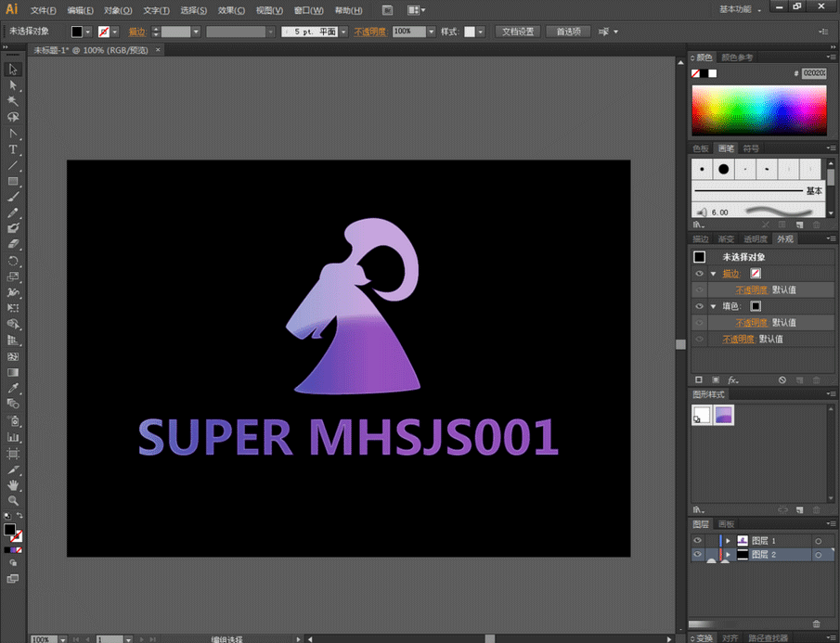Screen dimensions: 840x643
Task: Pick a color from the spectrum bar
Action: point(759,110)
